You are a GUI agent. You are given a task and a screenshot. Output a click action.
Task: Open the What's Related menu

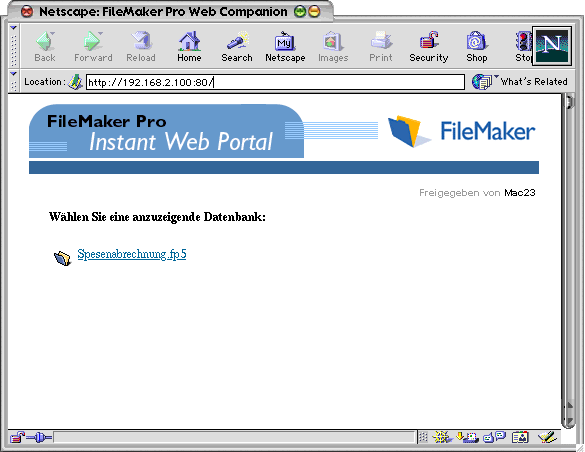pyautogui.click(x=520, y=82)
